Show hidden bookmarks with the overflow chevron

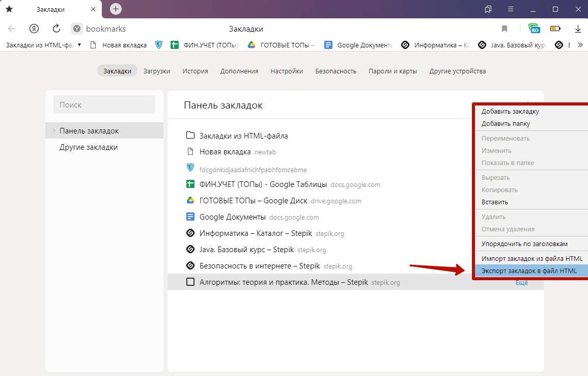pos(579,45)
